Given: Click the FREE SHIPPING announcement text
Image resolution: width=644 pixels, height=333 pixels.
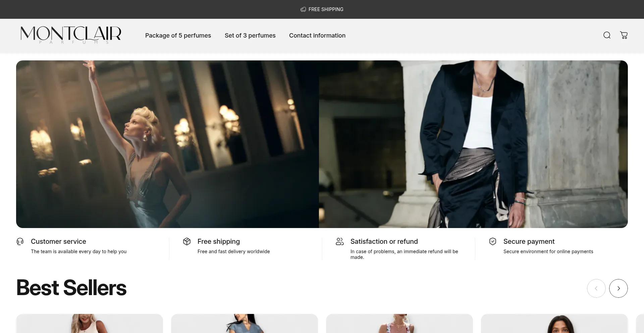Looking at the screenshot, I should (x=326, y=9).
